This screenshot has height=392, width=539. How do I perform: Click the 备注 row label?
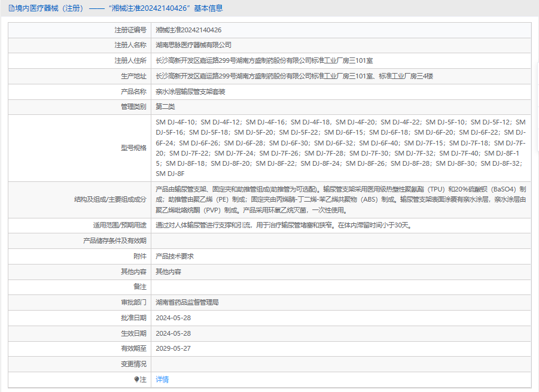(x=140, y=287)
